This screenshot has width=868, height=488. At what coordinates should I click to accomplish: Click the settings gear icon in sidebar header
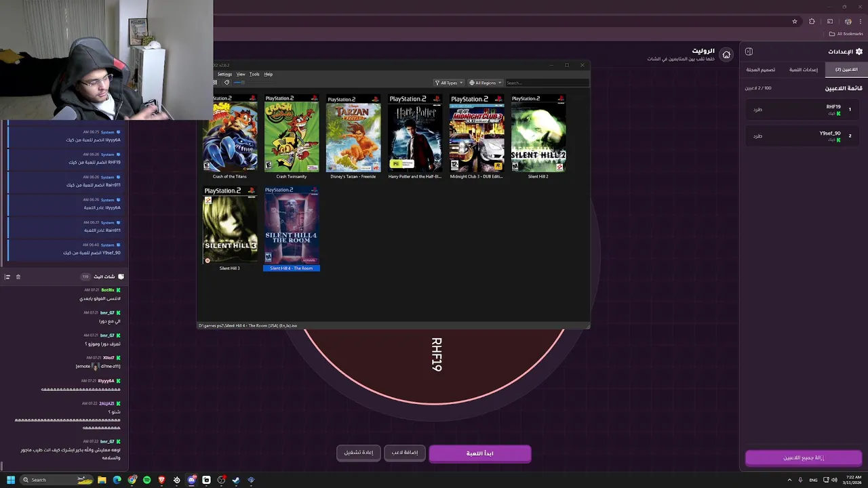[859, 52]
